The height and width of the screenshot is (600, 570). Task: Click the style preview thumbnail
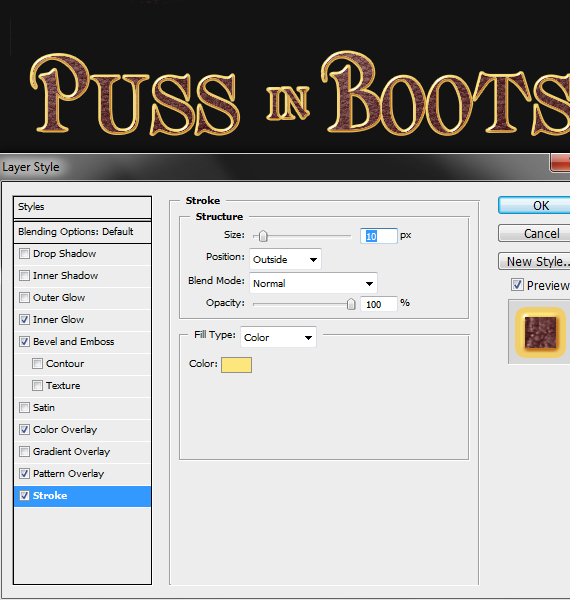point(540,332)
